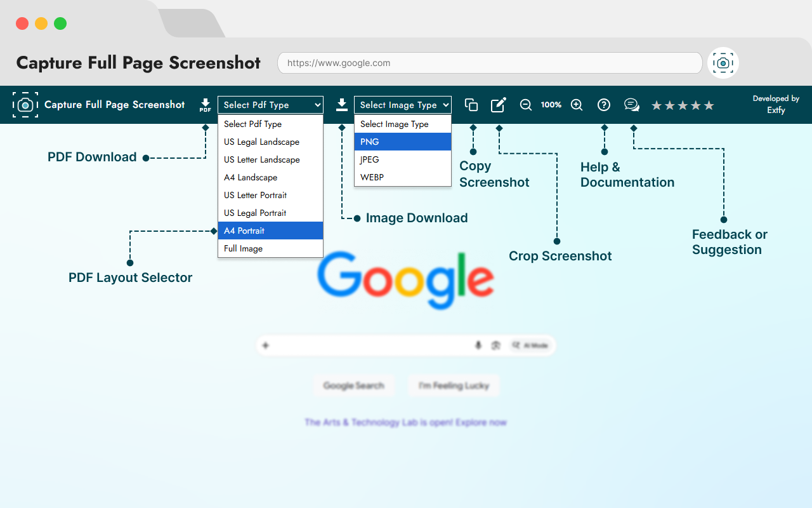This screenshot has width=812, height=508.
Task: Choose US Legal Landscape from PDF list
Action: [270, 142]
